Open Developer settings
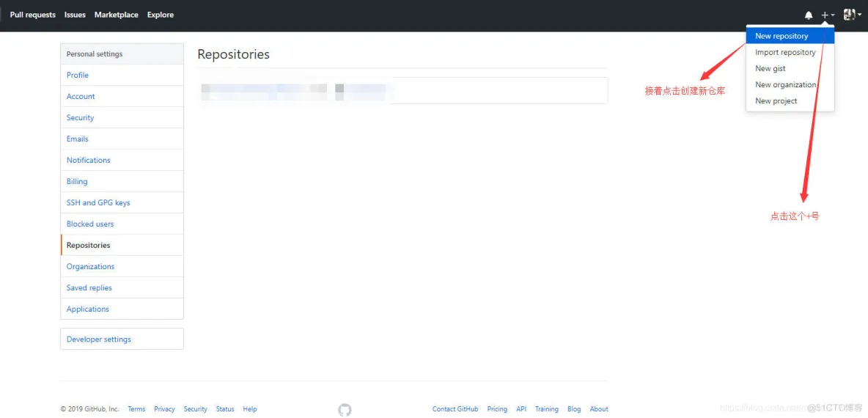The height and width of the screenshot is (418, 868). pos(99,340)
